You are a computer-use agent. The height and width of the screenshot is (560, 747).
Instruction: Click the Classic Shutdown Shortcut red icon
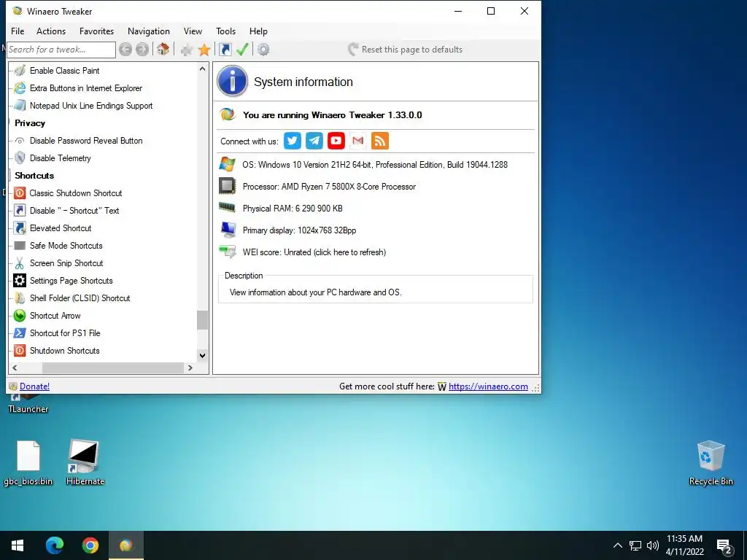coord(20,192)
